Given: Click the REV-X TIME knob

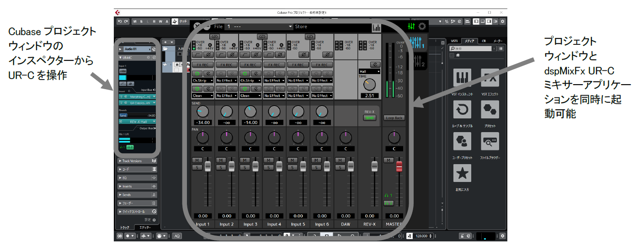Looking at the screenshot, I should tap(370, 85).
